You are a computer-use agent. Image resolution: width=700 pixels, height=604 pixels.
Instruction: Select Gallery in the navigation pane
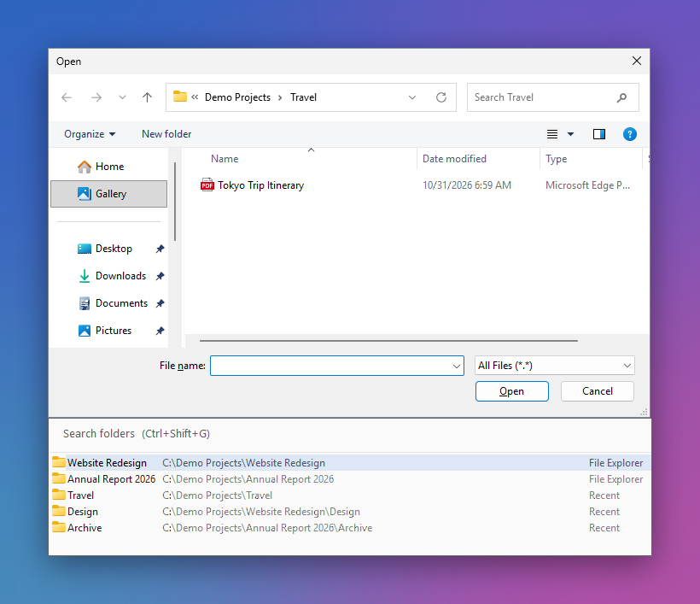click(109, 194)
